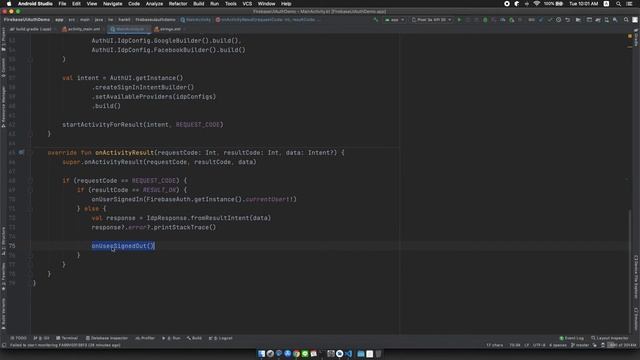Open the Build tool window at bottom

point(194,338)
